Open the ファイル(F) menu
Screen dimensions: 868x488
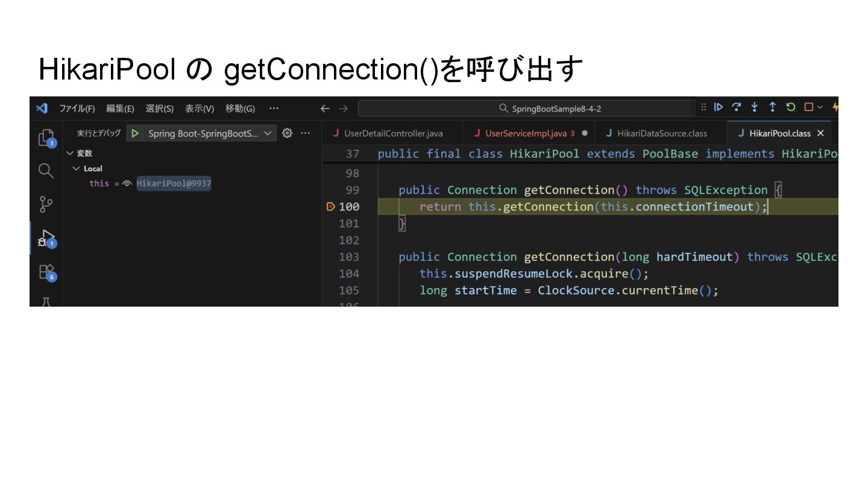point(77,108)
